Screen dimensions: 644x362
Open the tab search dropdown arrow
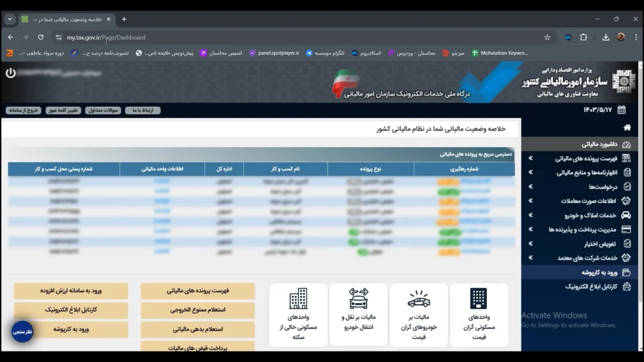tap(10, 19)
